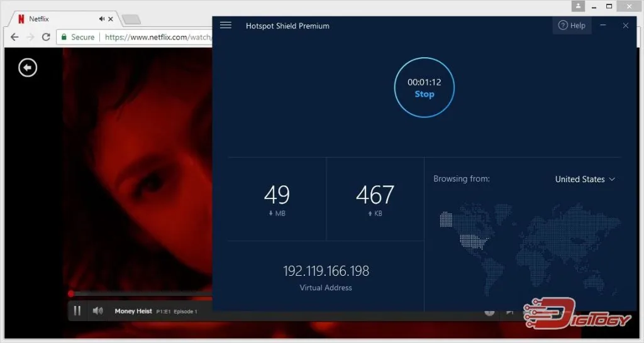Viewport: 644px width, 343px height.
Task: Mute the Netflix player volume
Action: coord(97,311)
